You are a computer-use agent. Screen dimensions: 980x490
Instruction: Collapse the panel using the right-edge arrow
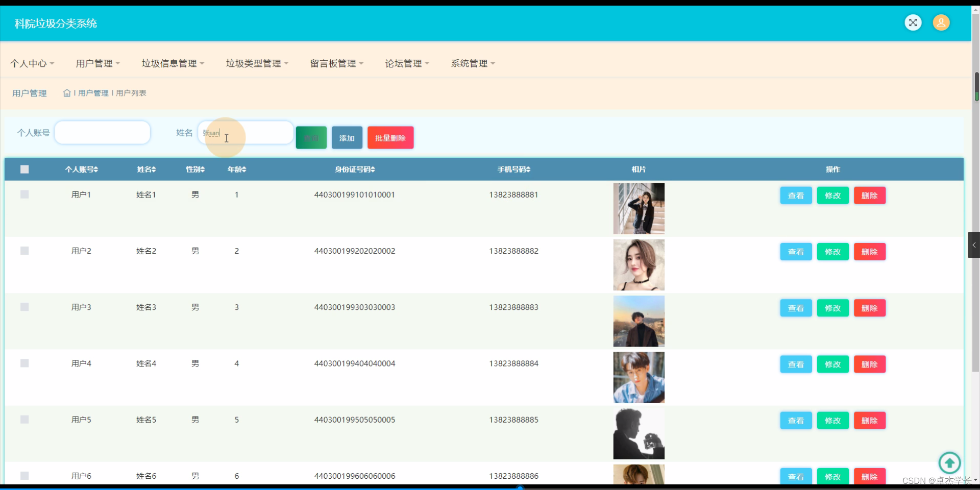pos(974,245)
